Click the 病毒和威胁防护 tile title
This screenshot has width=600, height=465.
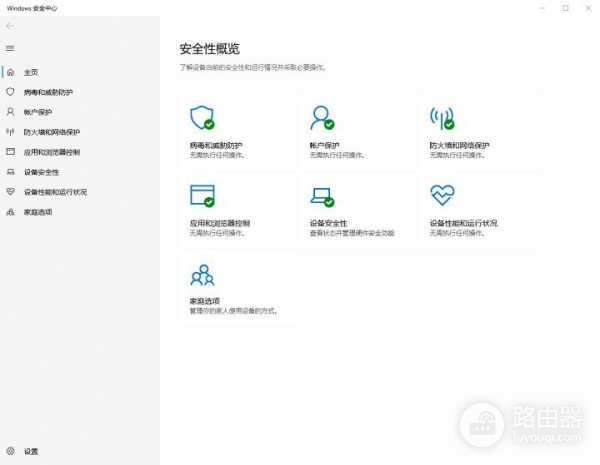click(x=216, y=145)
